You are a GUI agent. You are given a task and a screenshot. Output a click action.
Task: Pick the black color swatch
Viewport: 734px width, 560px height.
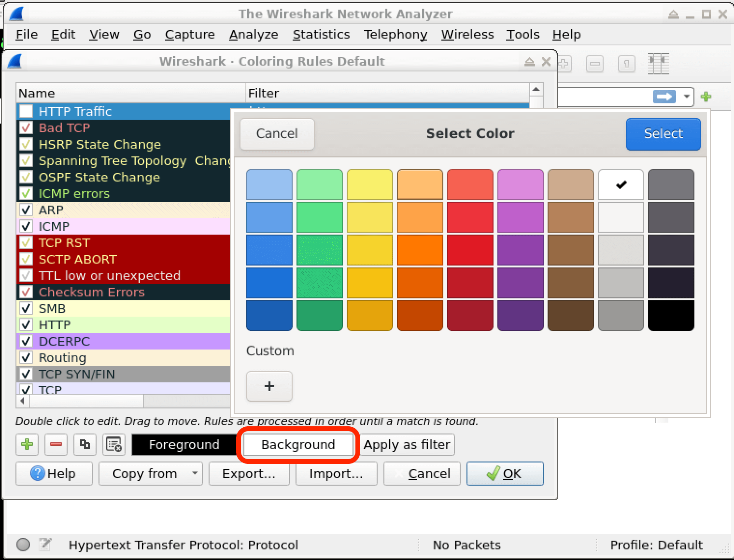[x=671, y=316]
